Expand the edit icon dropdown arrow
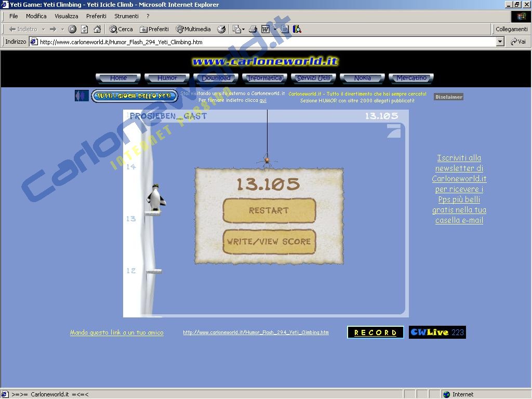The width and height of the screenshot is (532, 399). tap(275, 29)
